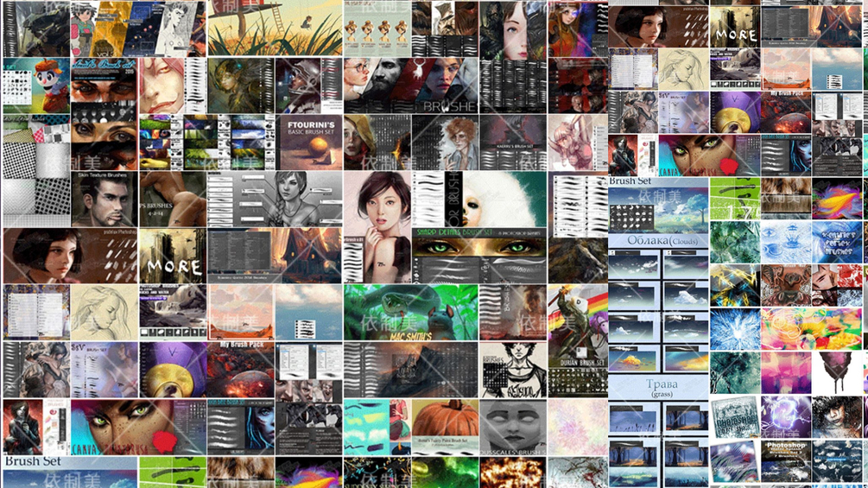Open the orange pumpkin brush set thumbnail
The image size is (868, 488).
tap(445, 428)
